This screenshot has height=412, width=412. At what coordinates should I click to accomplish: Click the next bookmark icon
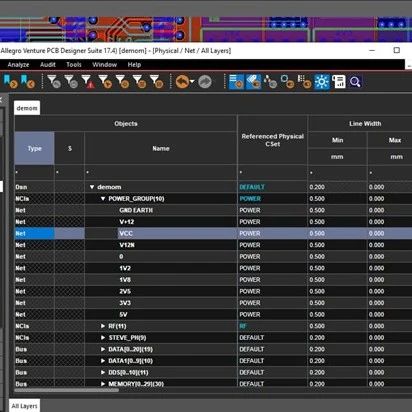pyautogui.click(x=10, y=81)
